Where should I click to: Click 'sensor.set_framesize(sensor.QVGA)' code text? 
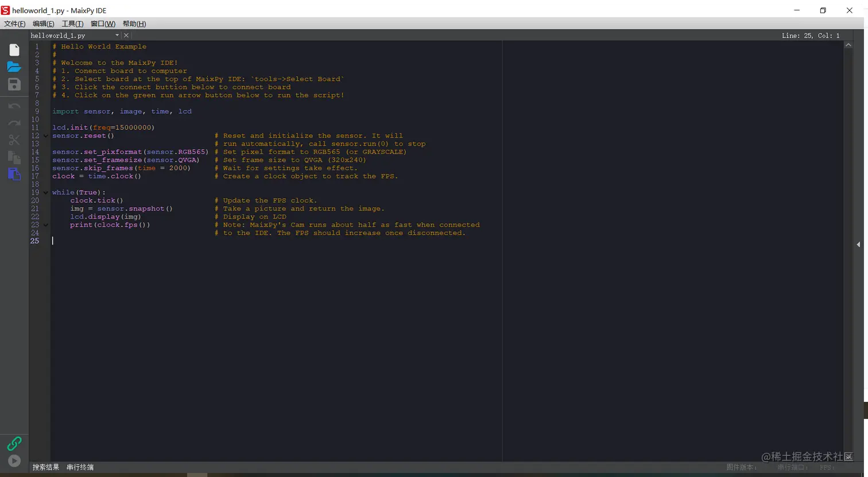point(126,160)
